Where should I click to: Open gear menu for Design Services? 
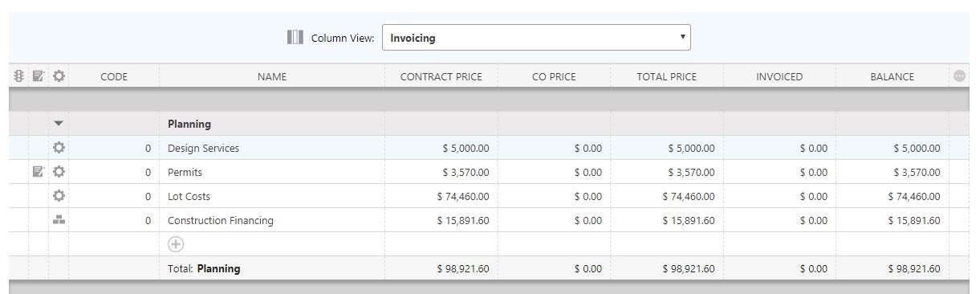point(59,148)
